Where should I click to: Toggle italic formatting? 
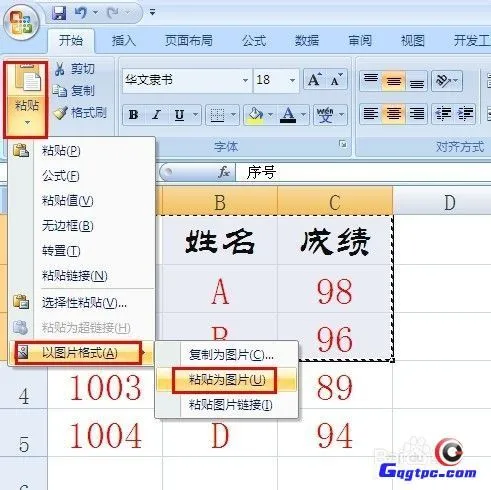pos(156,115)
